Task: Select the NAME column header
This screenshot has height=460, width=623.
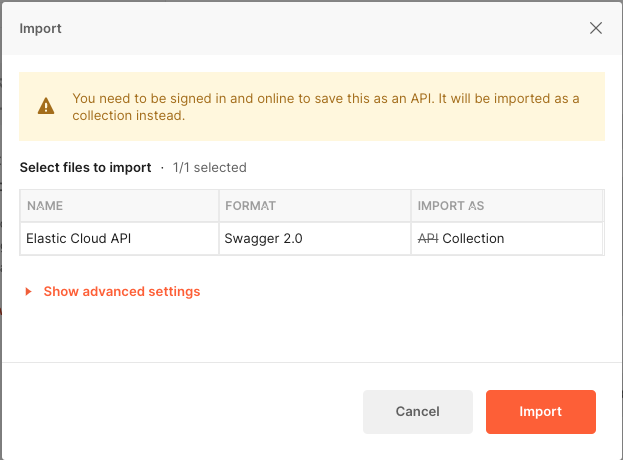Action: [x=45, y=206]
